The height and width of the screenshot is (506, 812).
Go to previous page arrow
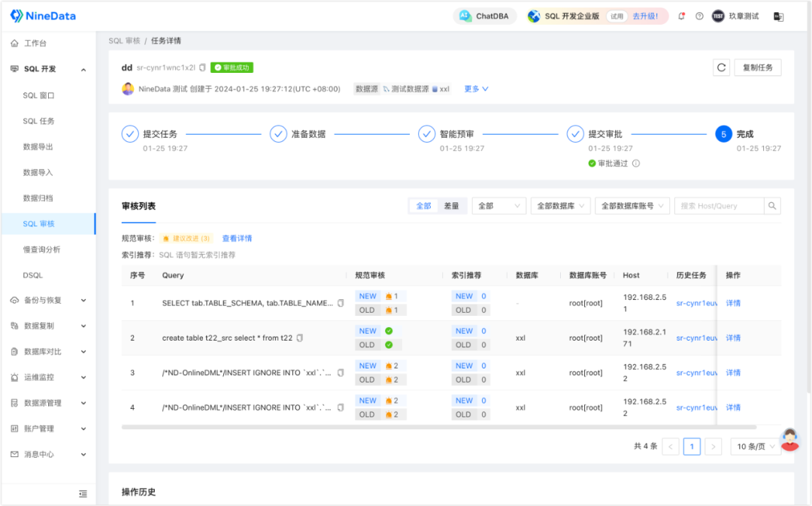[x=671, y=447]
